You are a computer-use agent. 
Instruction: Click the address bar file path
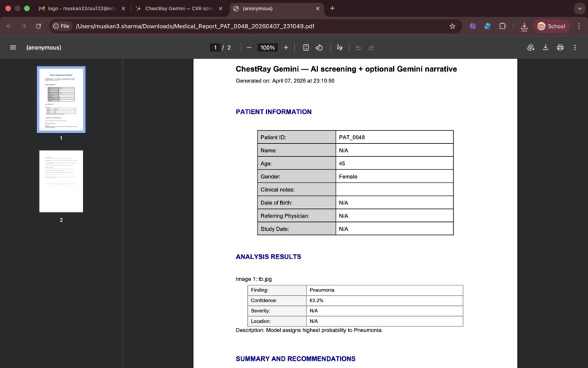pyautogui.click(x=195, y=26)
